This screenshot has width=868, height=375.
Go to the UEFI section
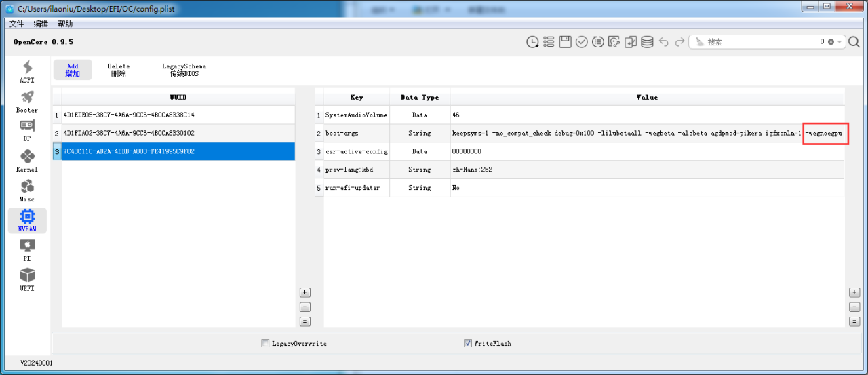[27, 279]
